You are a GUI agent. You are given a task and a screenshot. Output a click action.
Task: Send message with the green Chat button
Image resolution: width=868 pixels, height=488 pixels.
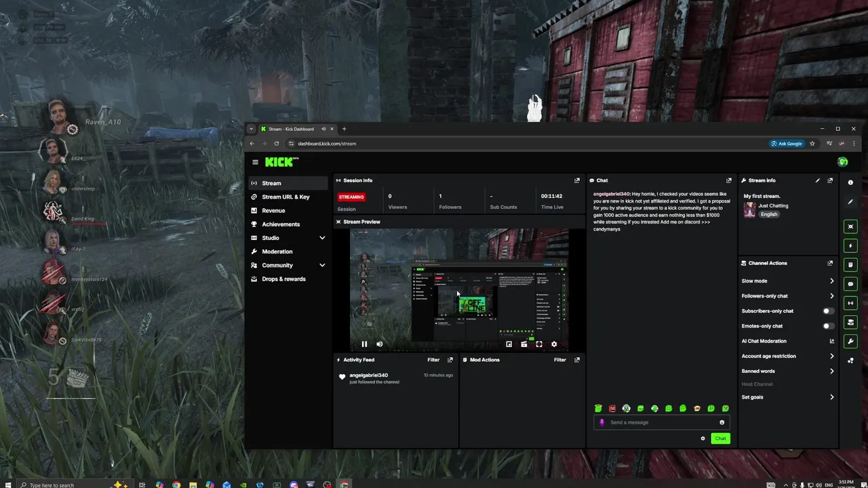coord(720,439)
